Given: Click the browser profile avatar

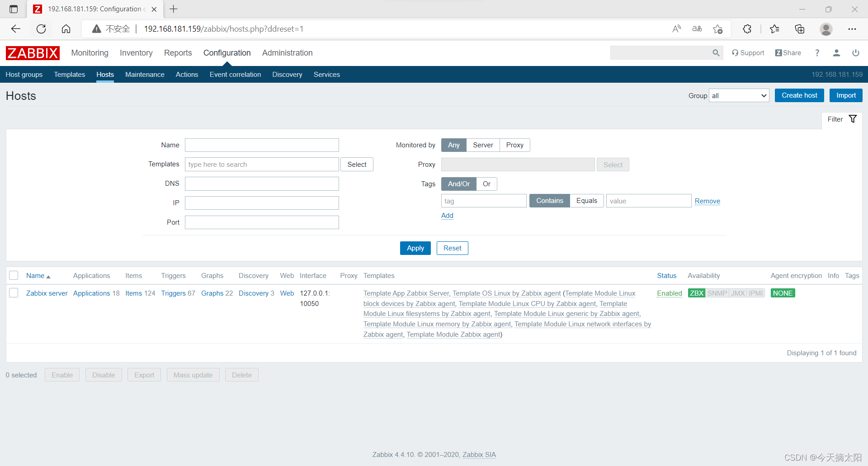Looking at the screenshot, I should [826, 29].
